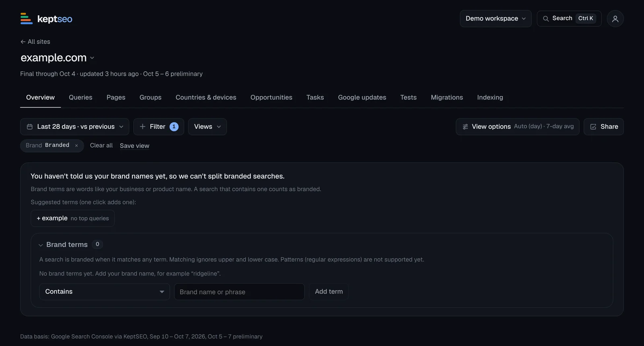This screenshot has height=346, width=644.
Task: Switch to the Tasks tab
Action: click(315, 97)
